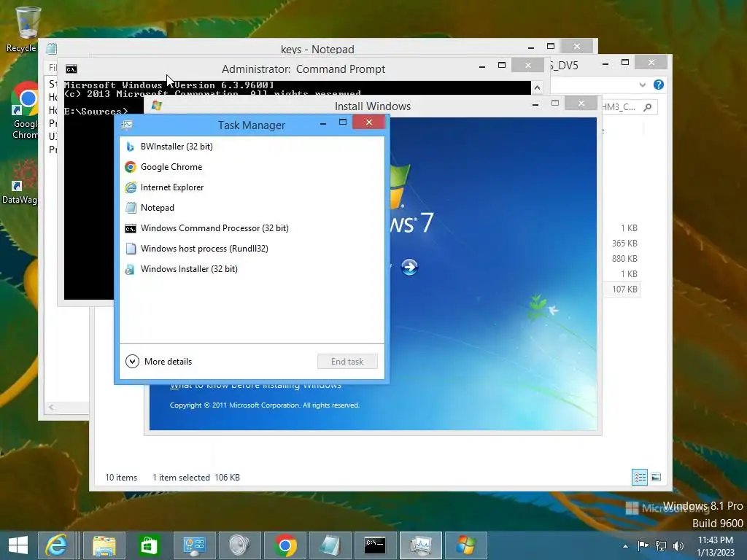Open network tray icon

tap(661, 545)
